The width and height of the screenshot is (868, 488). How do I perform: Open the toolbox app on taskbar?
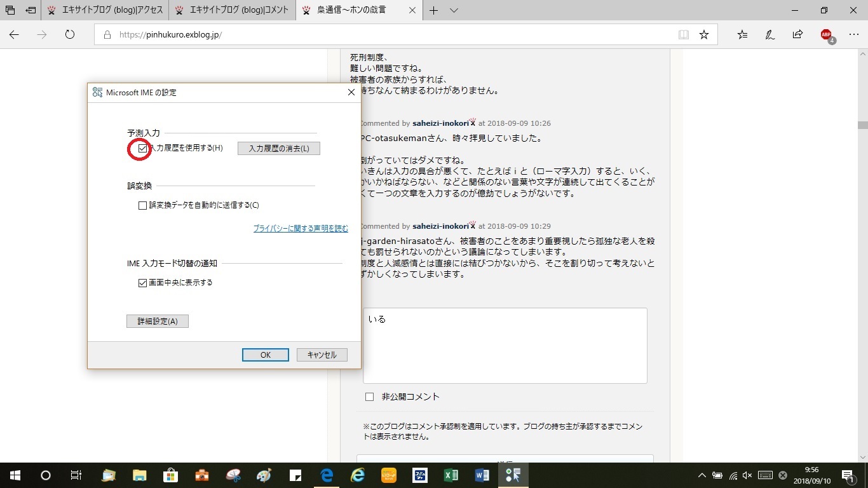pos(202,475)
